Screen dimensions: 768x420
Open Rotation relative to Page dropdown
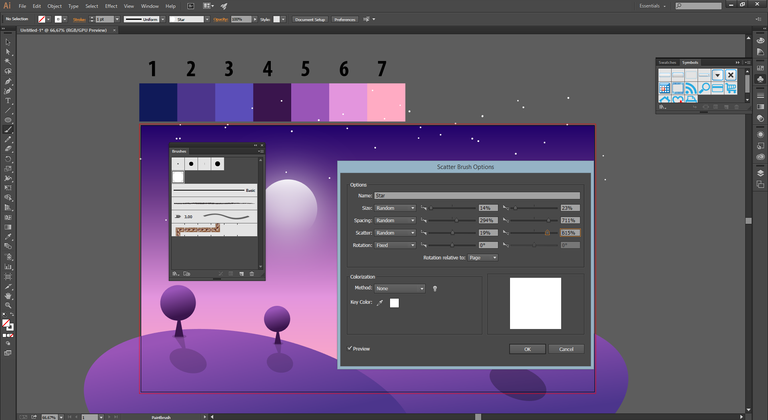click(483, 258)
